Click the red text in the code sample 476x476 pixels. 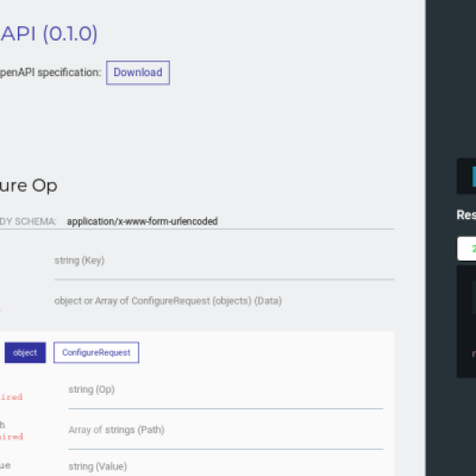coord(474,354)
